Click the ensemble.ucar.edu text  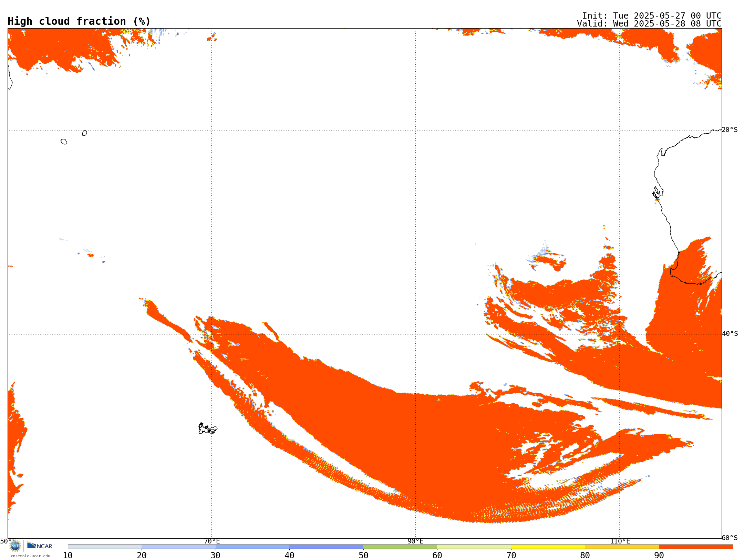click(x=31, y=556)
